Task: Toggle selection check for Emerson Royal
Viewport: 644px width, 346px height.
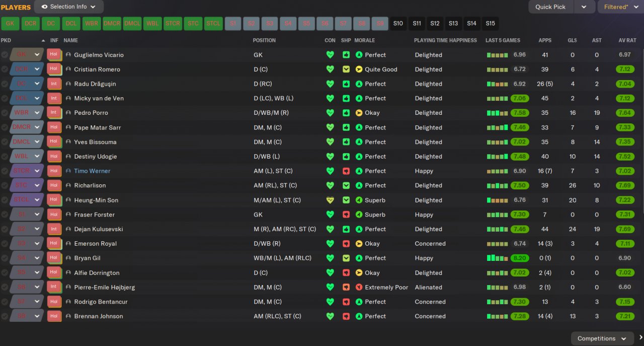Action: click(x=5, y=244)
